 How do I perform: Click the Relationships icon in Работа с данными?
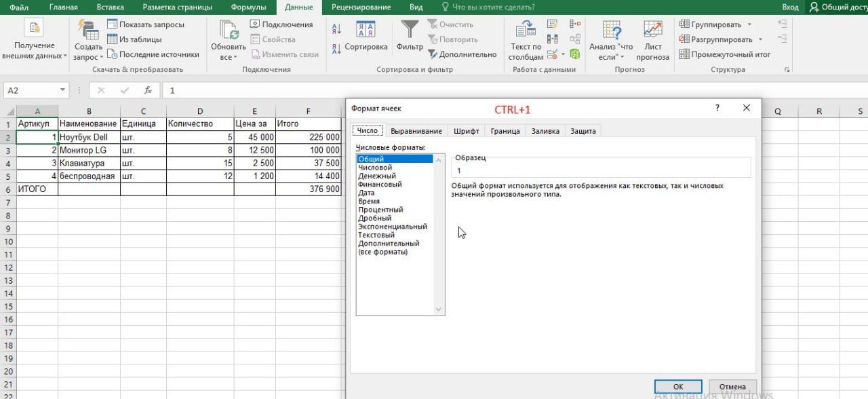(x=575, y=39)
